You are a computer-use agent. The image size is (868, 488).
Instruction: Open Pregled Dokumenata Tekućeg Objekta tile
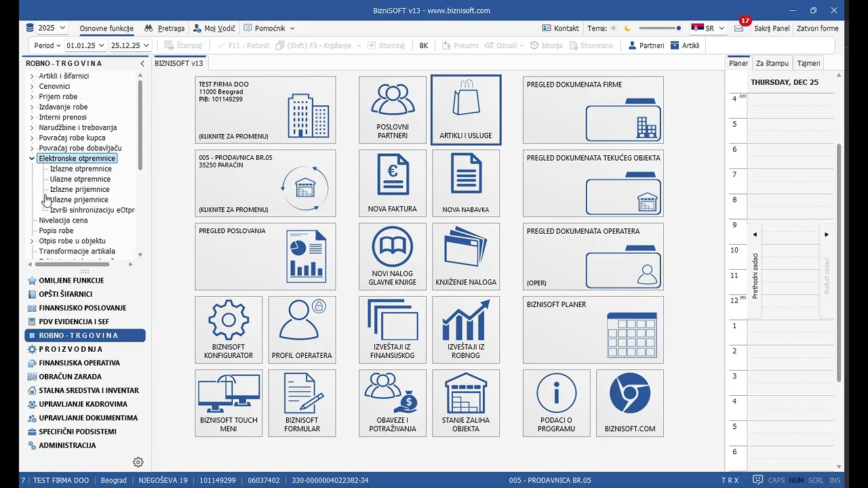(x=593, y=183)
